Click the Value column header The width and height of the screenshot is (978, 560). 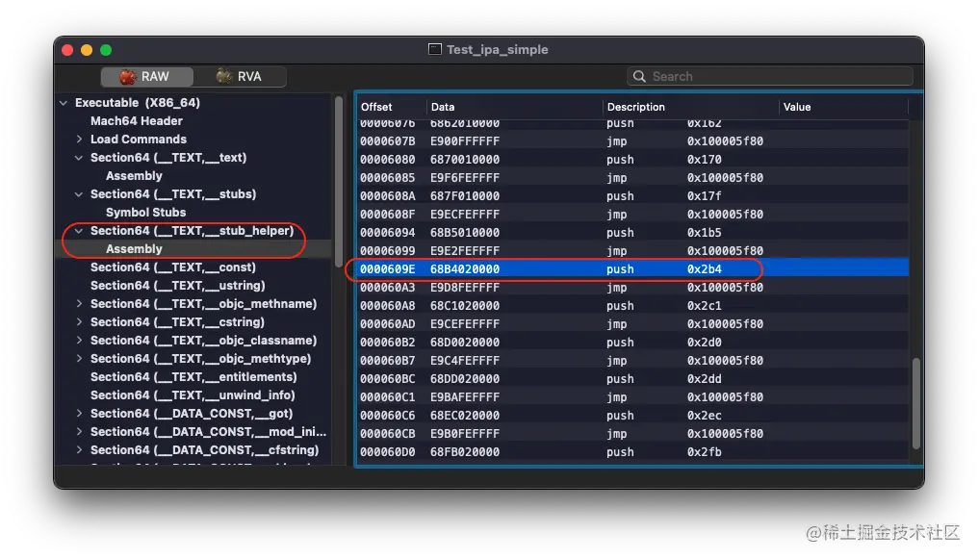point(797,107)
